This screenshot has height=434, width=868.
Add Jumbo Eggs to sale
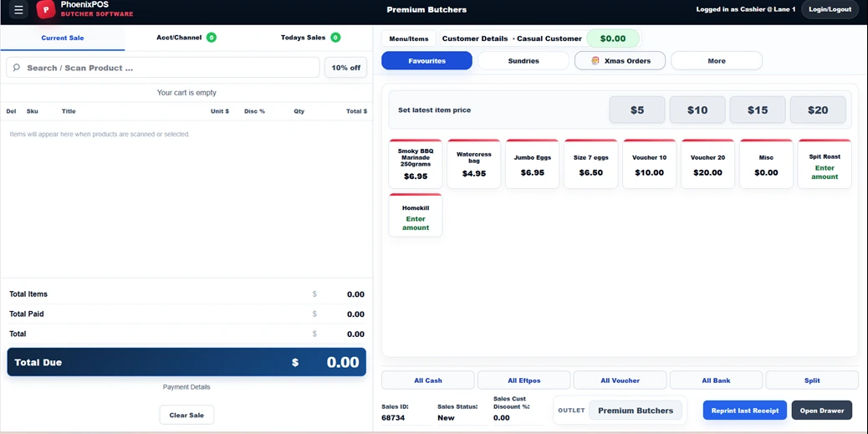[x=533, y=164]
